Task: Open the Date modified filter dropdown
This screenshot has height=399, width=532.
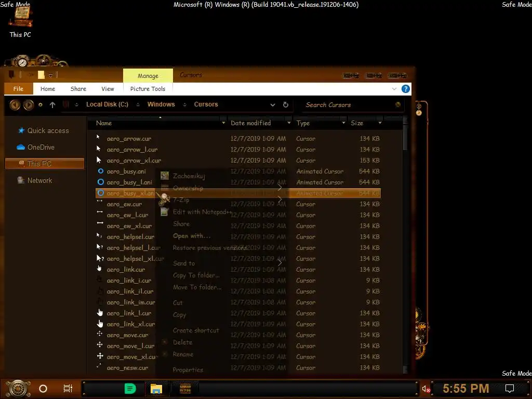Action: [289, 123]
